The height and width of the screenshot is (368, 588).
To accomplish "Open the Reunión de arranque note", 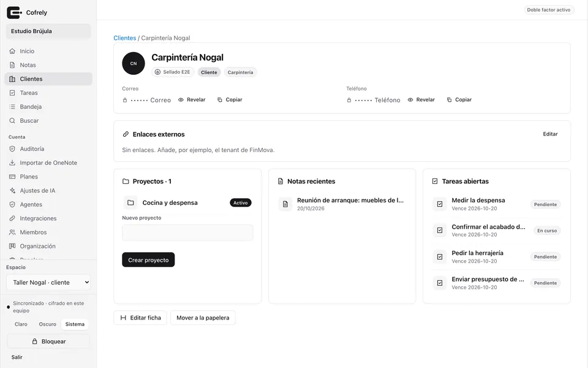I will tap(342, 204).
